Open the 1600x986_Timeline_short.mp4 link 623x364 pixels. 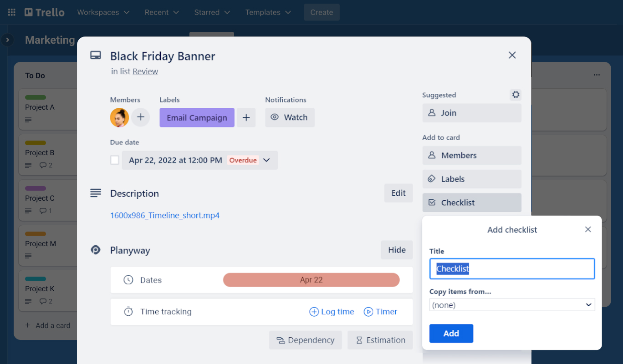coord(165,215)
